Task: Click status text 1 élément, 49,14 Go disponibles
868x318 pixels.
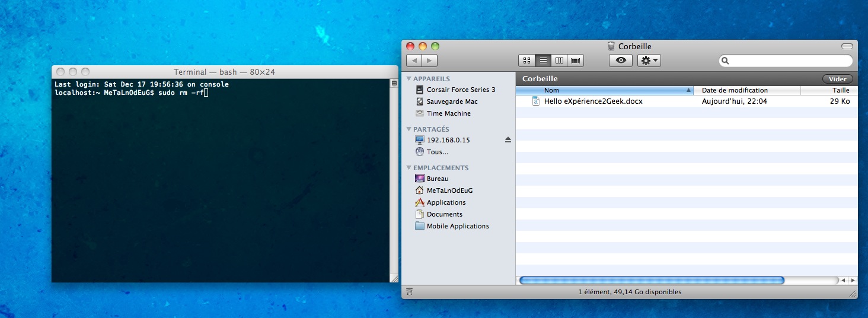Action: click(630, 292)
